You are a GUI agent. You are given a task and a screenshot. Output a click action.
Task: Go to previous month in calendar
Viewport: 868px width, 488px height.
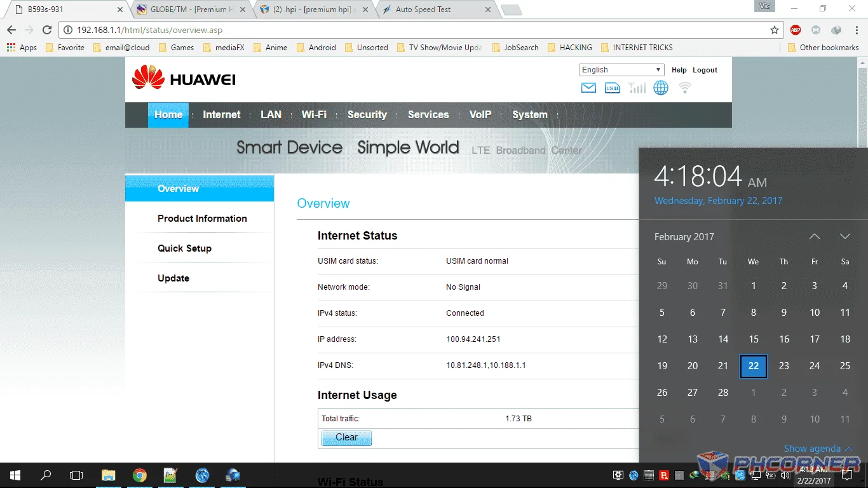815,236
